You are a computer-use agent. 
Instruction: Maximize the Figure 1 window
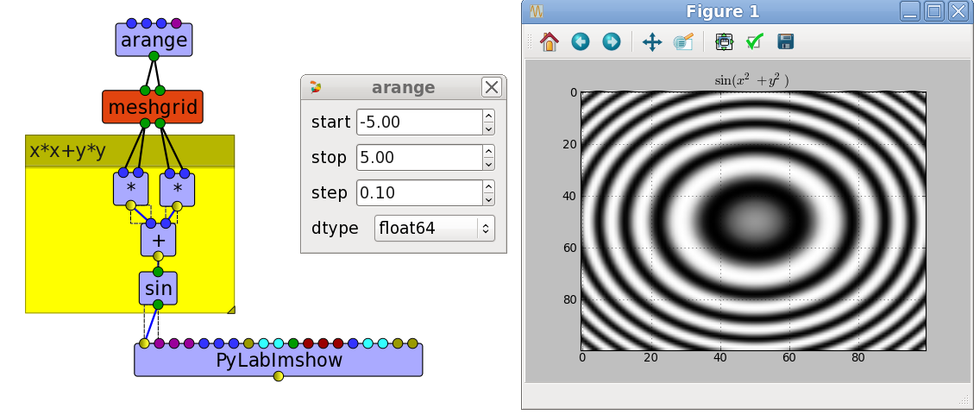933,11
